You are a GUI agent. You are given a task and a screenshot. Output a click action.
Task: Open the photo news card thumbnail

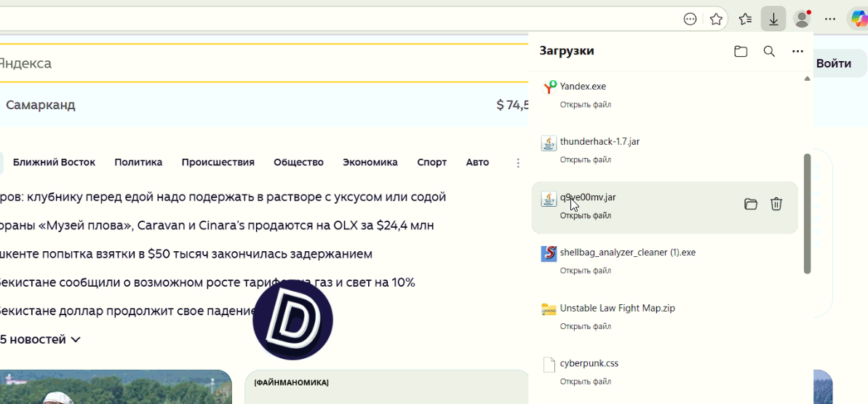pyautogui.click(x=116, y=387)
